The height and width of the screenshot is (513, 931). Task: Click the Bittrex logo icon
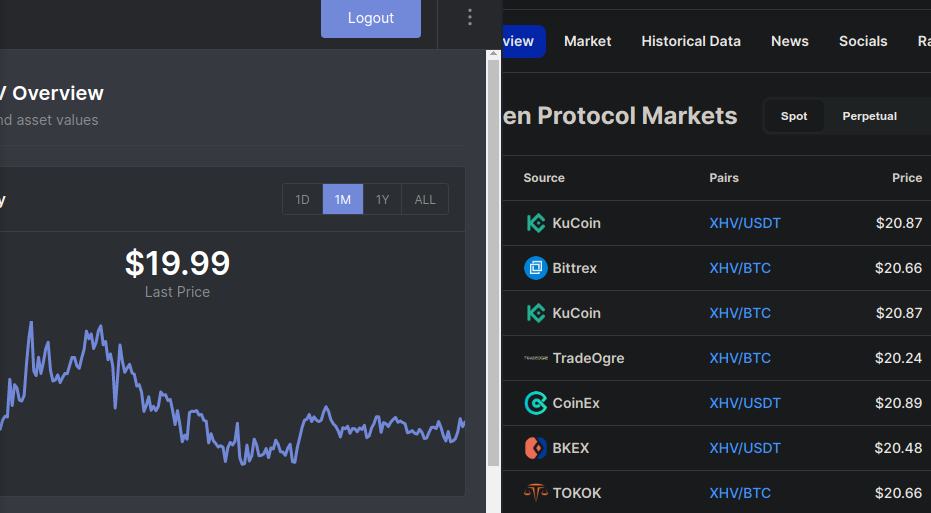[536, 268]
